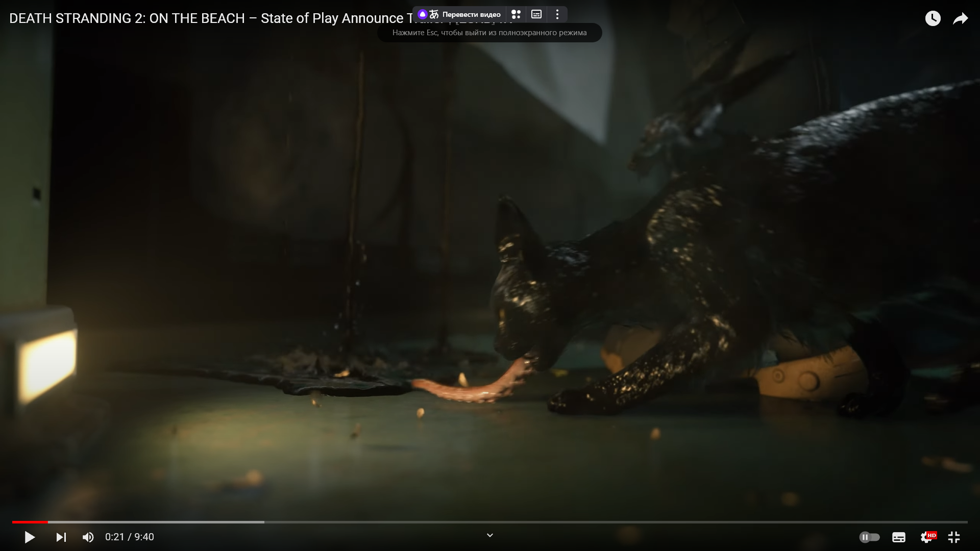
Task: Open the three-dot more options menu
Action: tap(557, 14)
